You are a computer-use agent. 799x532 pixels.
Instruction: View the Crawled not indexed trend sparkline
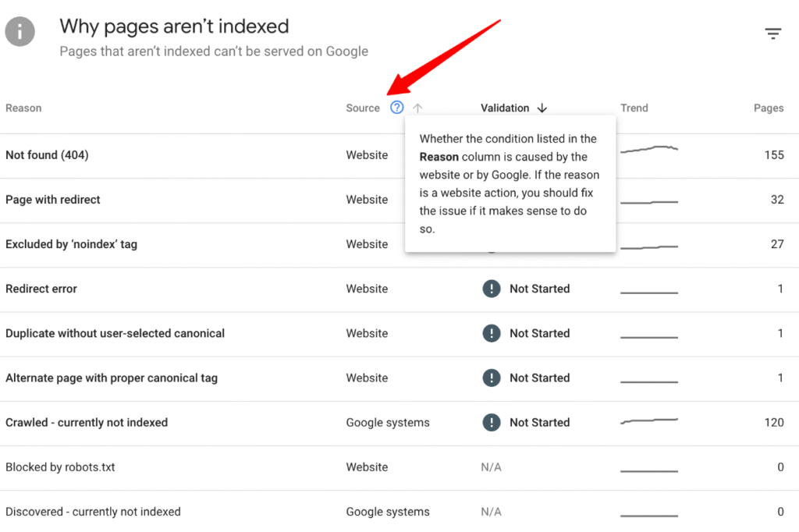(649, 421)
